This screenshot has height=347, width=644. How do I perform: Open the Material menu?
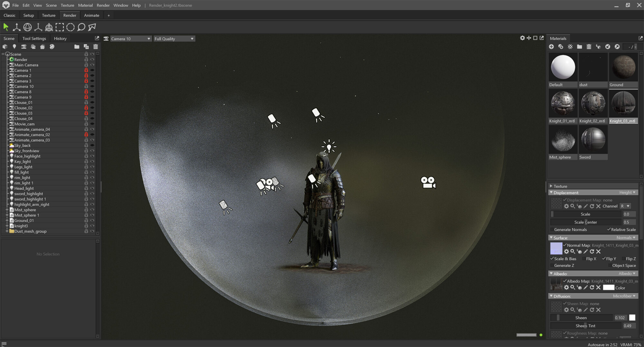[85, 5]
